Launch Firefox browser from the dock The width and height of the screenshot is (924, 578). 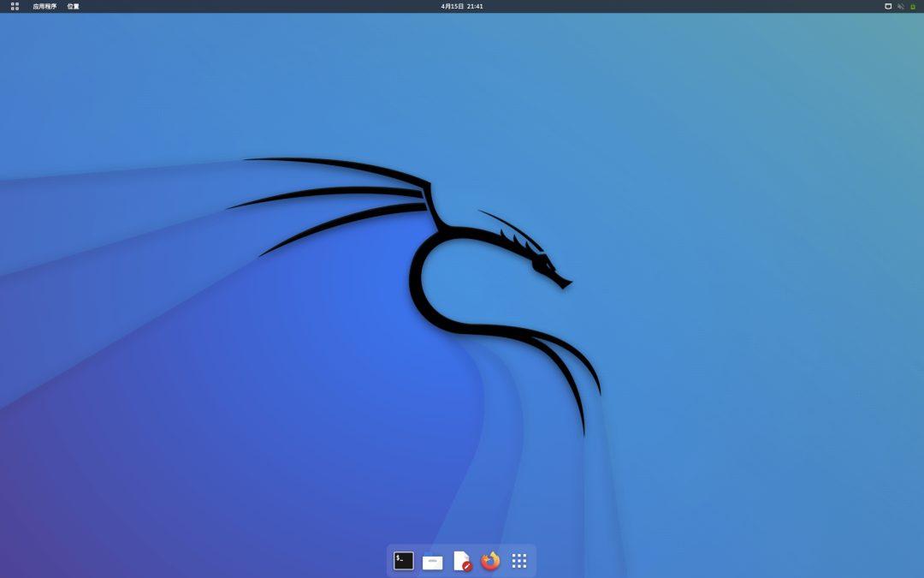coord(490,561)
